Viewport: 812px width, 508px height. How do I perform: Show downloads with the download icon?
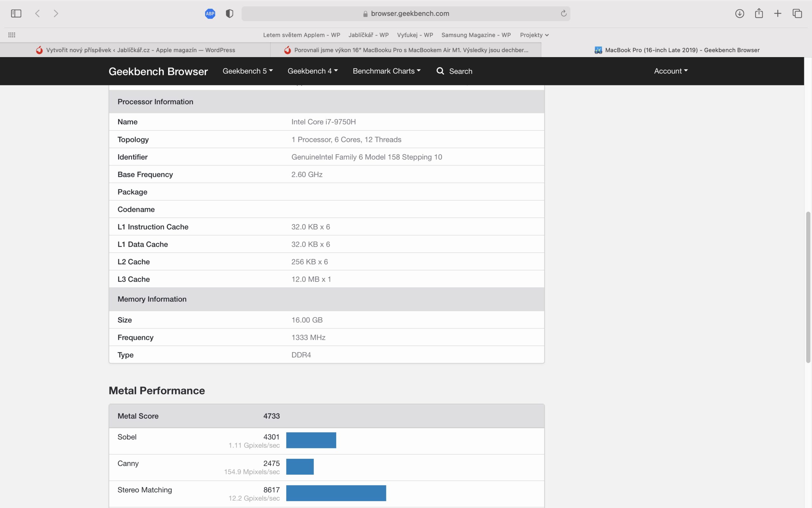740,13
